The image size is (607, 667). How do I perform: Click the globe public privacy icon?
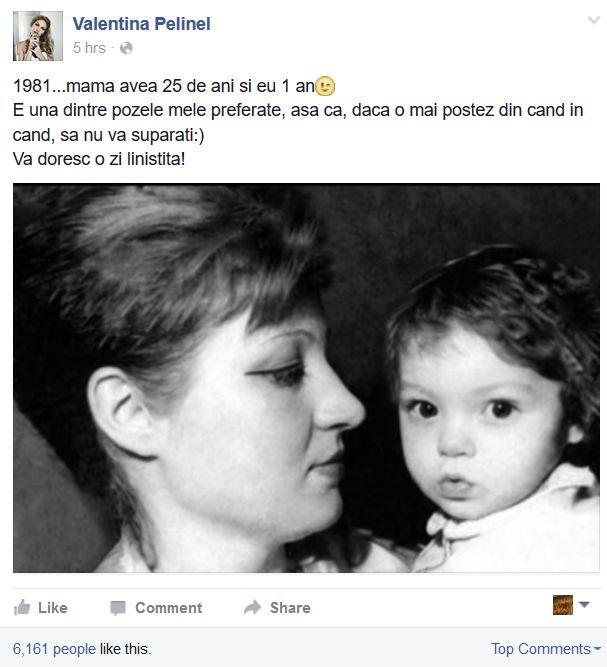126,48
